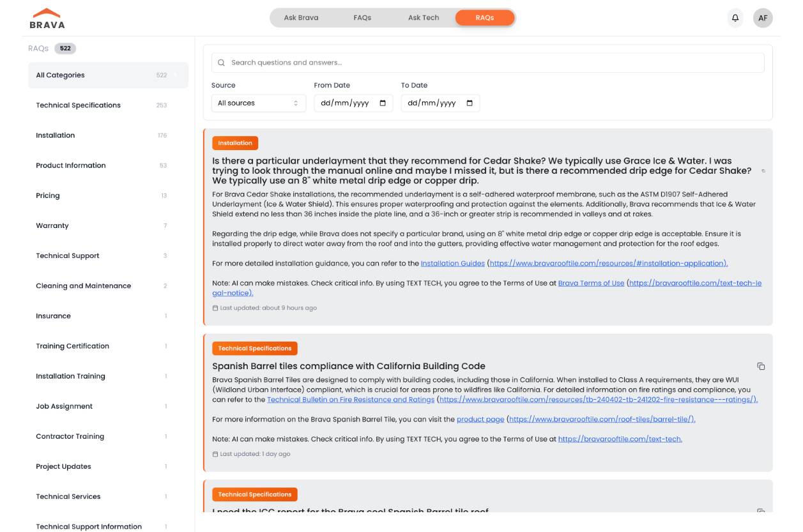
Task: Open the installation-application URL in parentheses
Action: pos(609,263)
